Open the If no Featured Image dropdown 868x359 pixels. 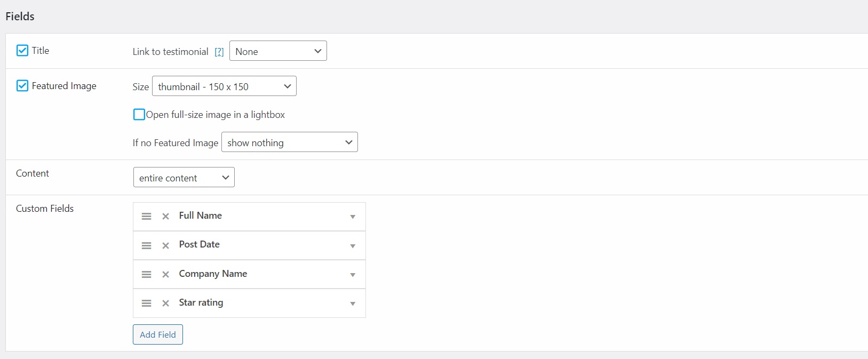[x=290, y=142]
